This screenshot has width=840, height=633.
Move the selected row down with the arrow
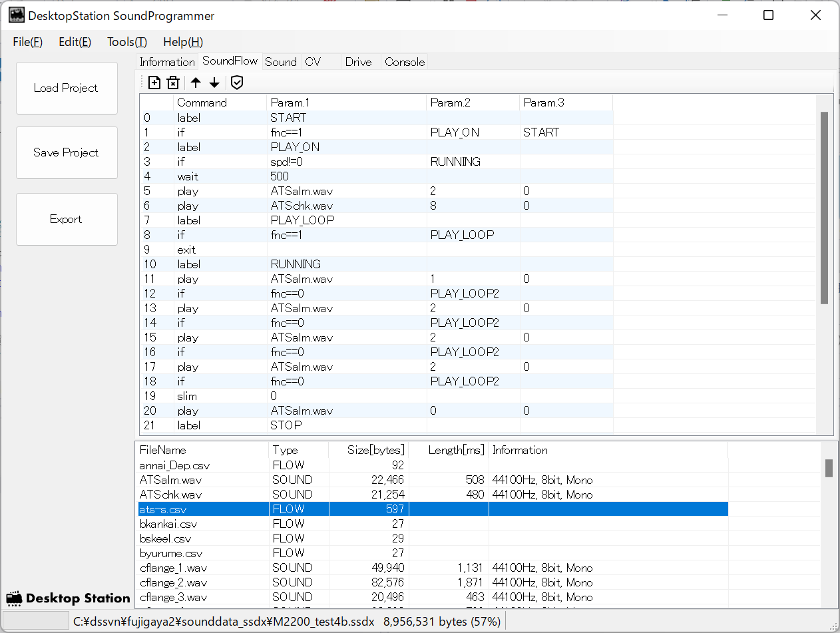tap(214, 83)
